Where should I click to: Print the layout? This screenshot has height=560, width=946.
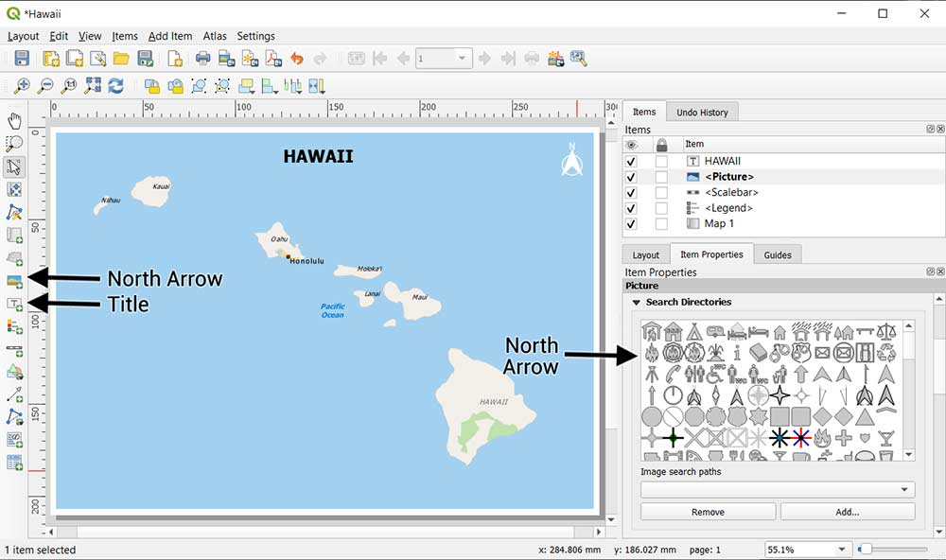203,59
